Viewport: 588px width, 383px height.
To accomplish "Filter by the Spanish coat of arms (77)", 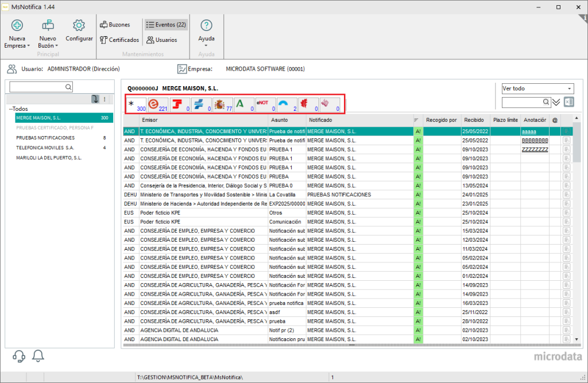I will coord(223,105).
